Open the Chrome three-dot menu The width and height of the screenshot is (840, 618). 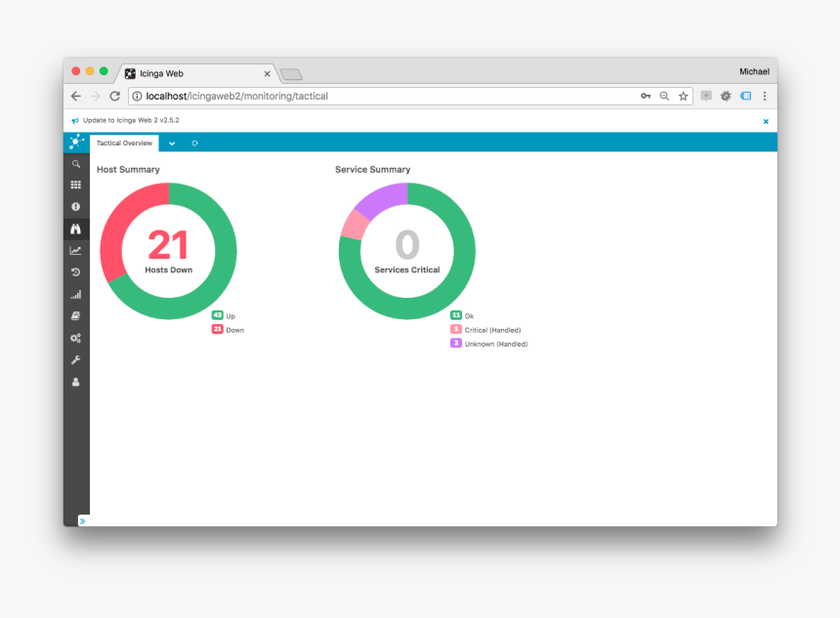[765, 96]
